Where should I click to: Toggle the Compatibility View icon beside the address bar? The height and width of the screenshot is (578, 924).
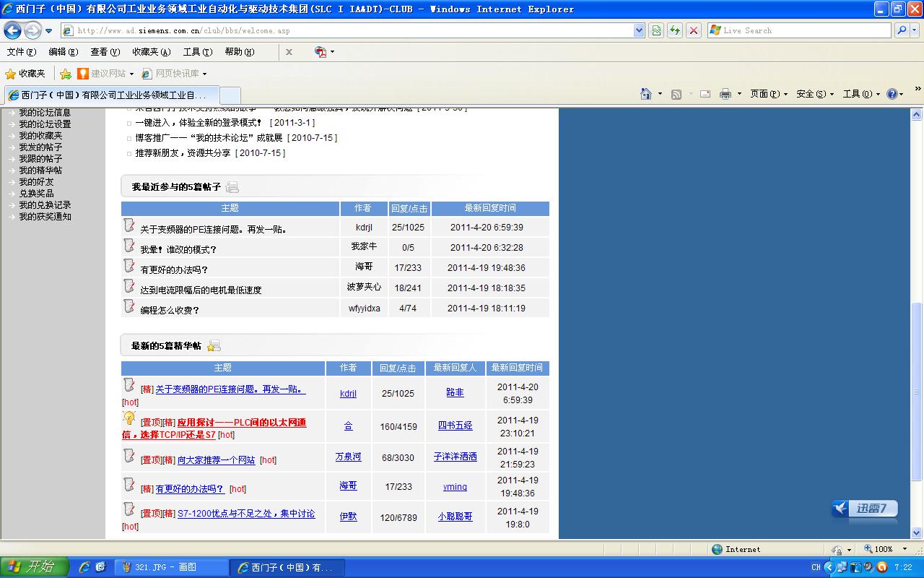pyautogui.click(x=656, y=30)
